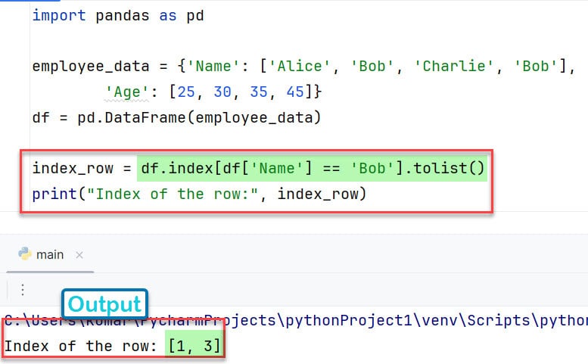This screenshot has height=364, width=588.
Task: Click the 'Charlie' string in Name list
Action: coord(454,67)
